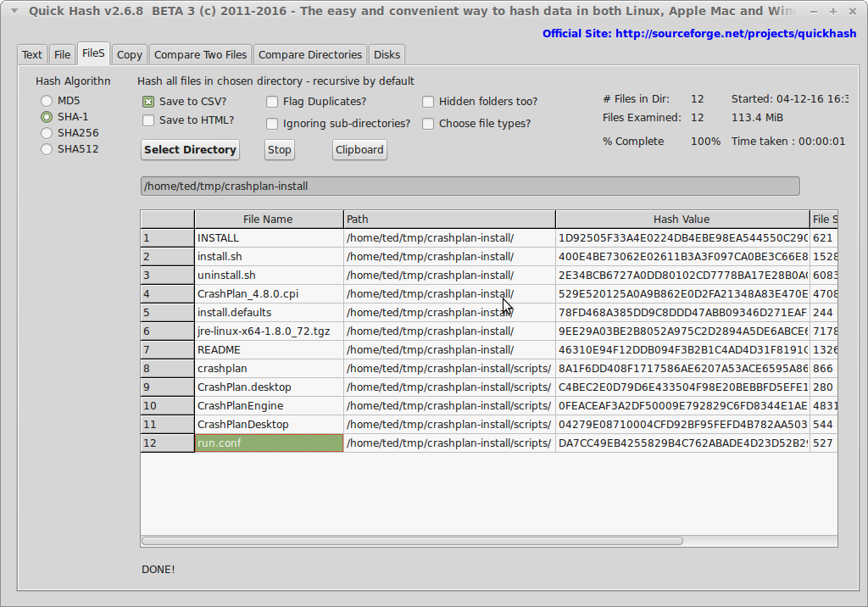Open the Compare Two Files tab

(200, 54)
